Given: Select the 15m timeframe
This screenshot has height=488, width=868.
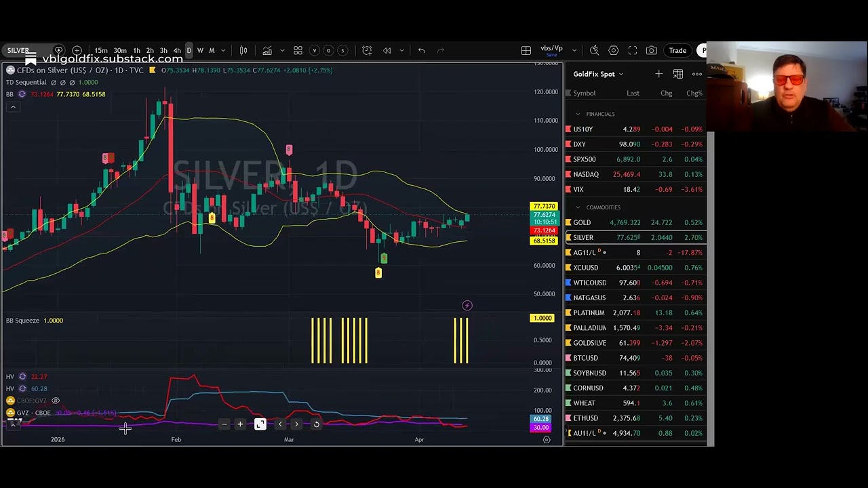Looking at the screenshot, I should (x=100, y=51).
